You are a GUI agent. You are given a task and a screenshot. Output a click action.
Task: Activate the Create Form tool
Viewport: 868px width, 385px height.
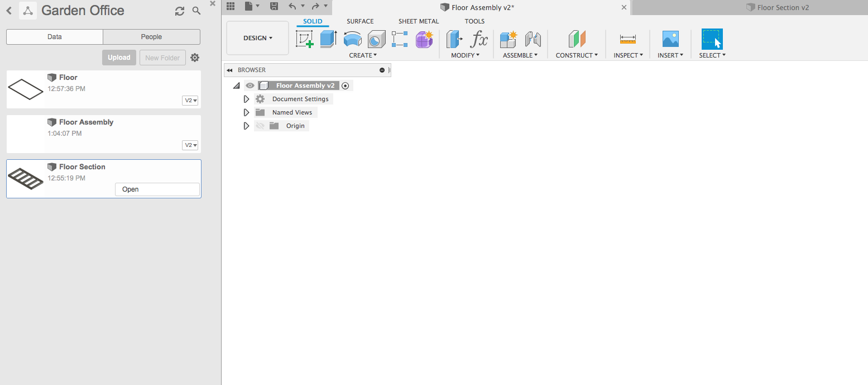point(424,38)
